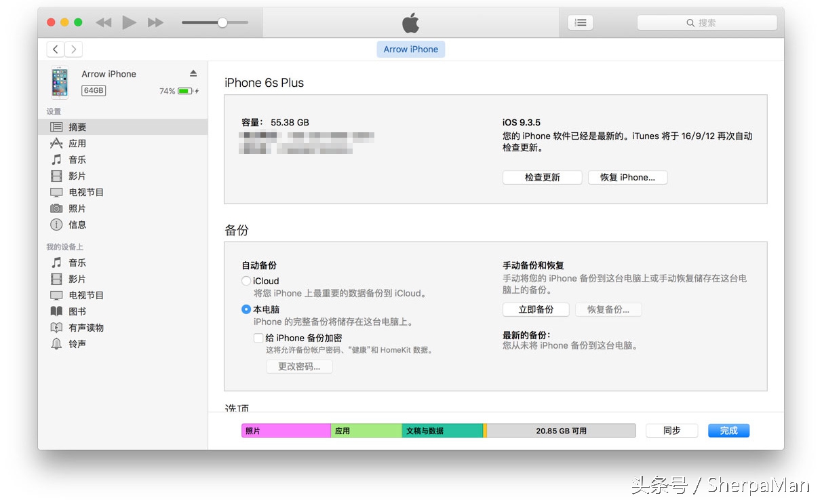This screenshot has height=504, width=822.
Task: Select the iCloud automatic backup option
Action: tap(246, 280)
